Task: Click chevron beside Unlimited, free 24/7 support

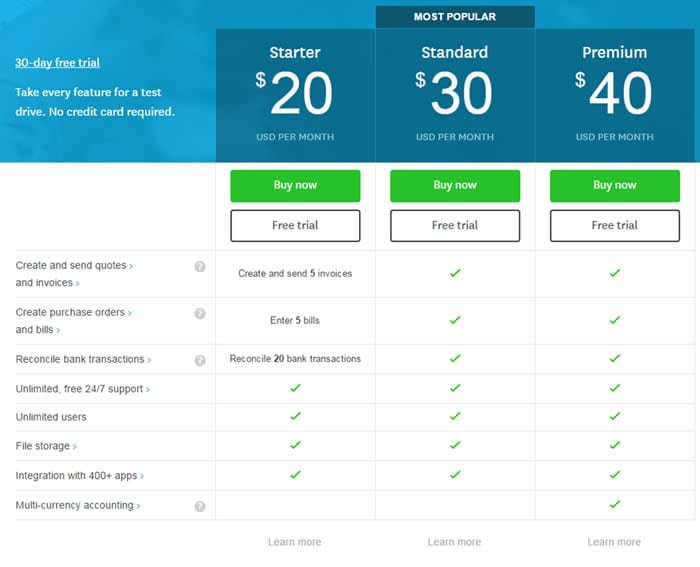Action: click(148, 390)
